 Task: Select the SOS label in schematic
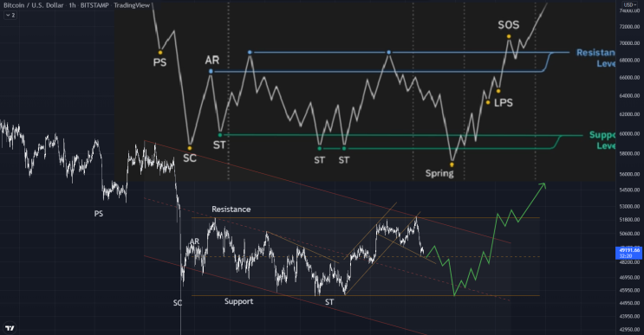click(x=509, y=25)
